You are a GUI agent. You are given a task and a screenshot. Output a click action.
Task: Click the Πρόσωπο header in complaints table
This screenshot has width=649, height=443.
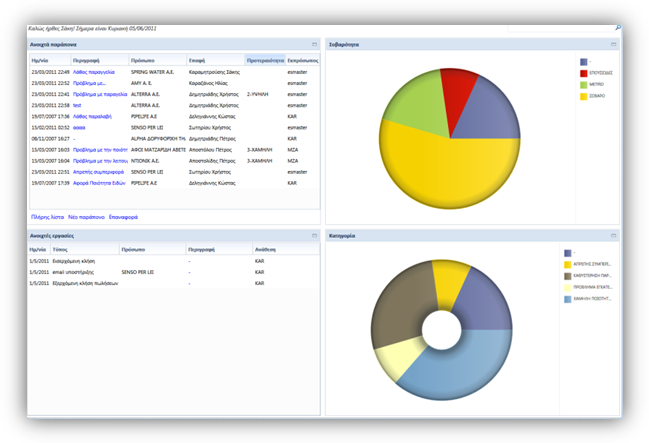click(x=158, y=60)
